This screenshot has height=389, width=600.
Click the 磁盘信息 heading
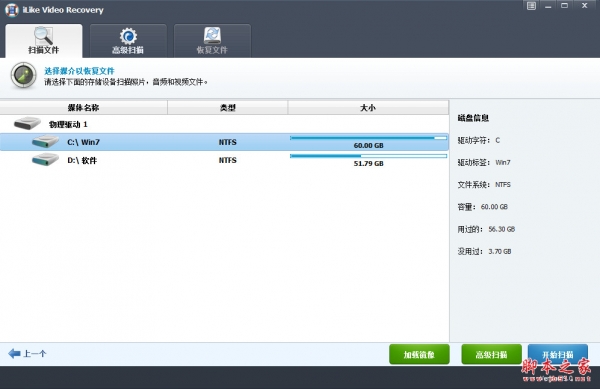coord(473,118)
